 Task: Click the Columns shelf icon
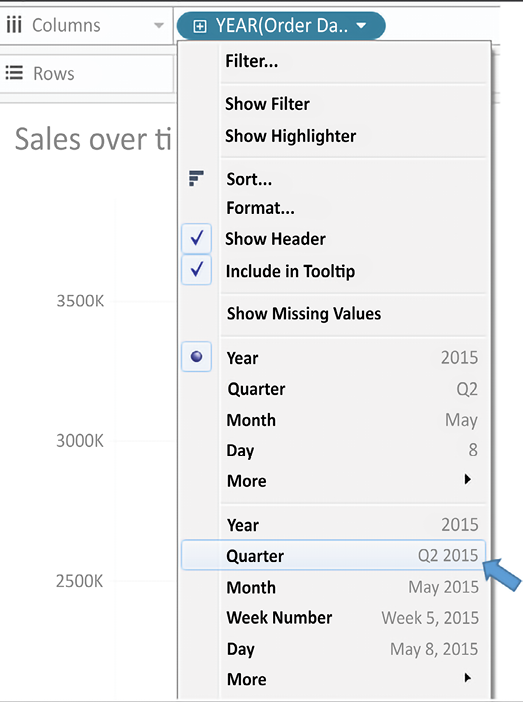tap(14, 25)
